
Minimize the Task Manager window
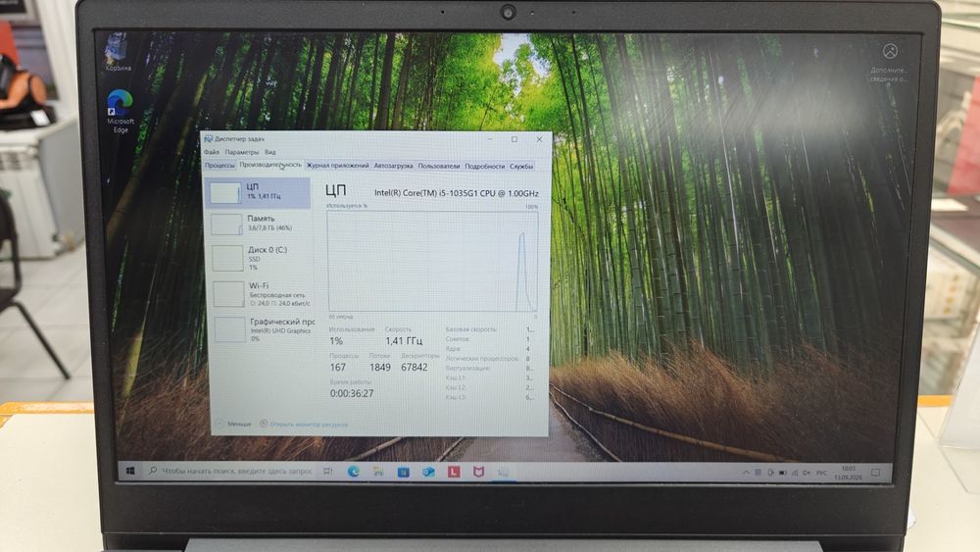pyautogui.click(x=490, y=139)
